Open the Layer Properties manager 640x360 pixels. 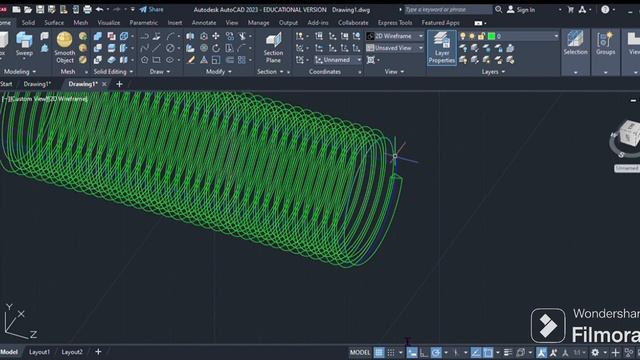[x=442, y=48]
